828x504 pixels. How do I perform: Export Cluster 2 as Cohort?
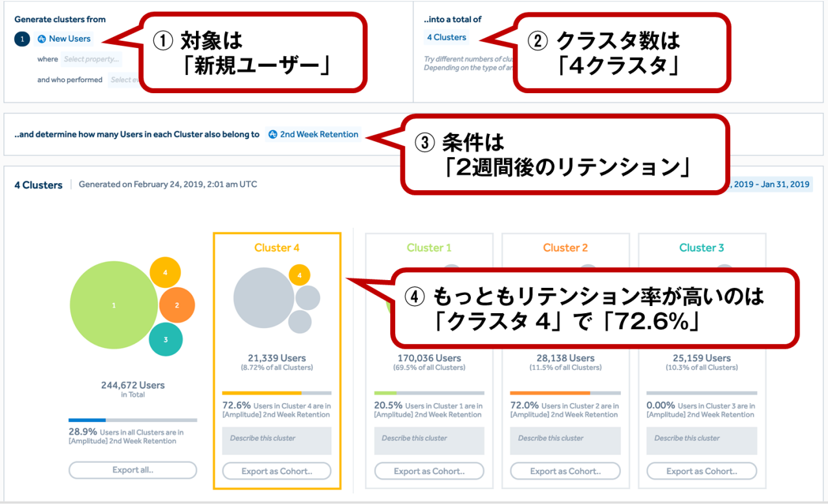[x=565, y=472]
